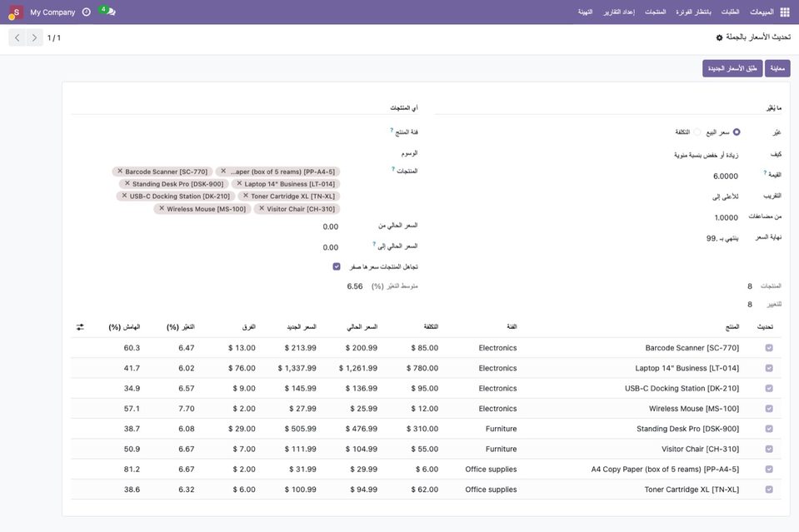
Task: Sort by التغيّر (%) column header
Action: (x=181, y=327)
